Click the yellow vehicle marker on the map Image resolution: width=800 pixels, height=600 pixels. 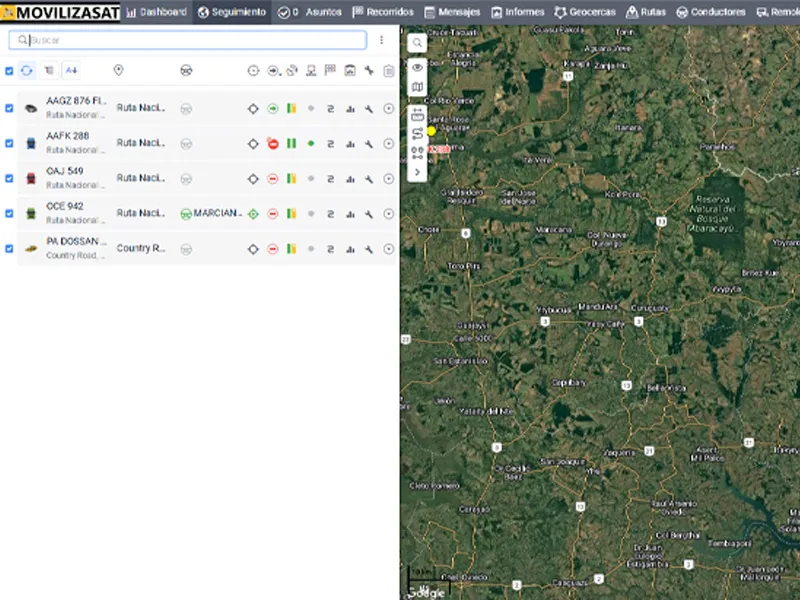(432, 131)
